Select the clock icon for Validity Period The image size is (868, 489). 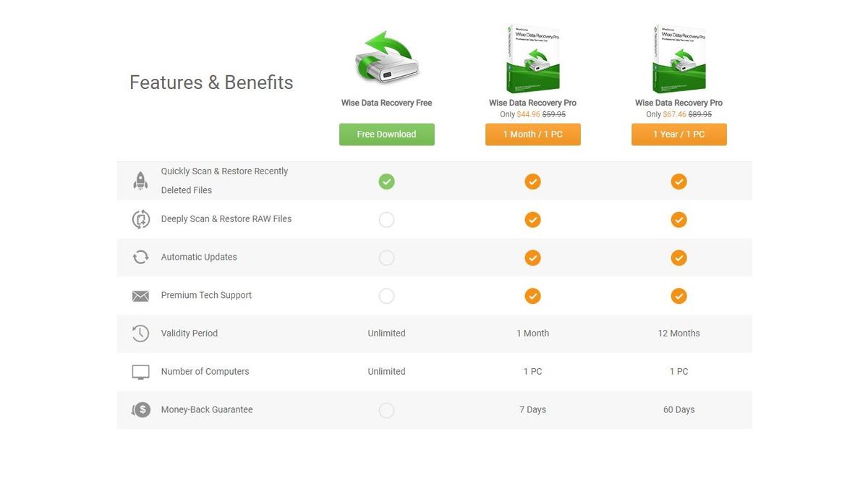coord(140,333)
